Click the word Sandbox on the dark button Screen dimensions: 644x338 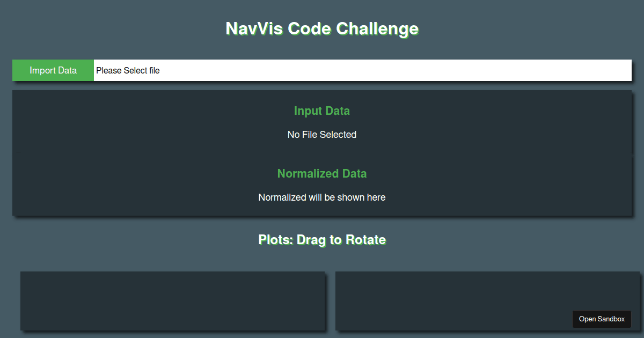(611, 319)
